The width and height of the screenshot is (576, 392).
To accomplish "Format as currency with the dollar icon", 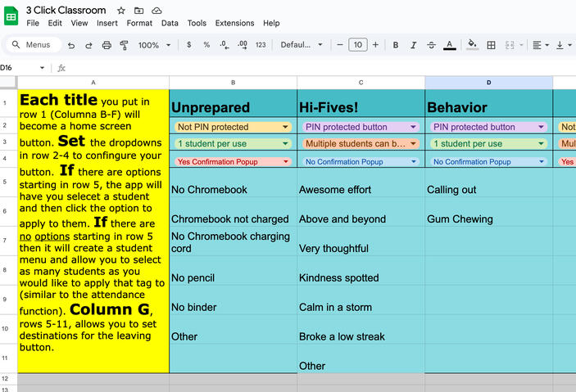I will [189, 45].
